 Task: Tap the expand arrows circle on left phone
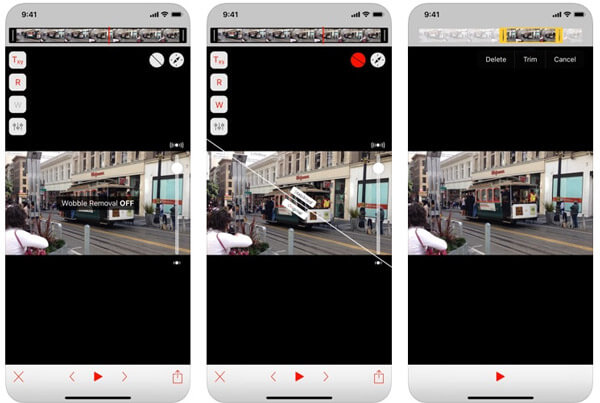coord(177,60)
